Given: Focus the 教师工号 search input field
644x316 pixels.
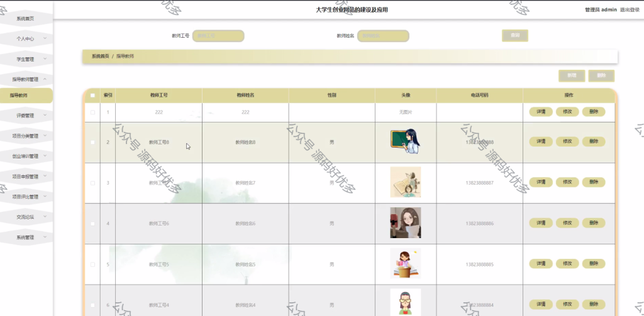Looking at the screenshot, I should point(218,36).
